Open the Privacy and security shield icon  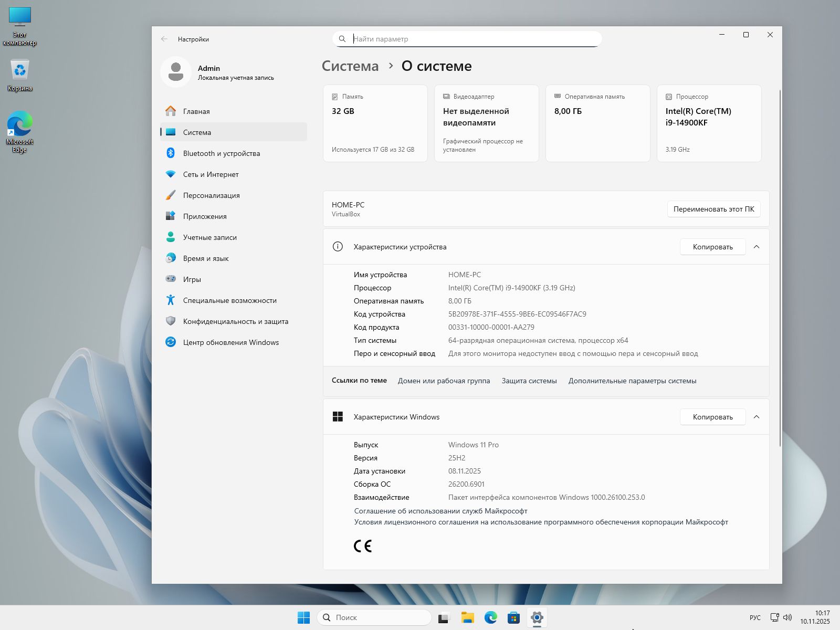[171, 321]
